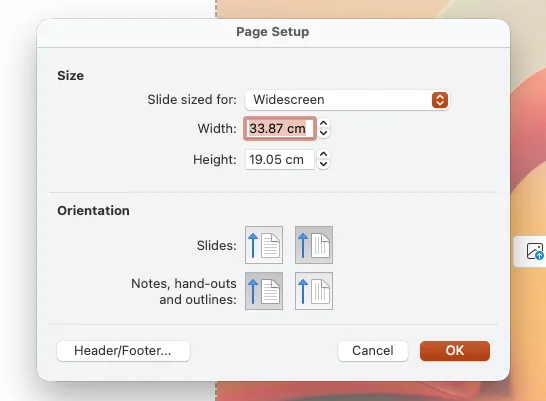Image resolution: width=546 pixels, height=401 pixels.
Task: Click the 'Slide sized for:' label
Action: tap(192, 100)
